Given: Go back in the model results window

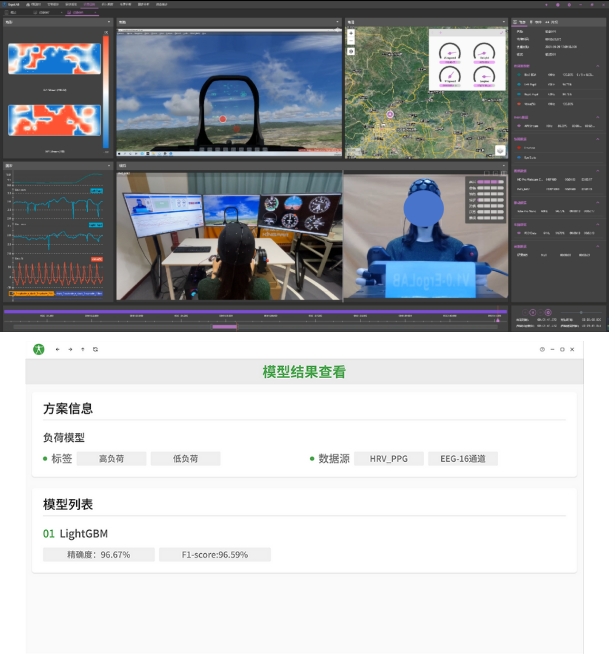Looking at the screenshot, I should click(x=57, y=349).
